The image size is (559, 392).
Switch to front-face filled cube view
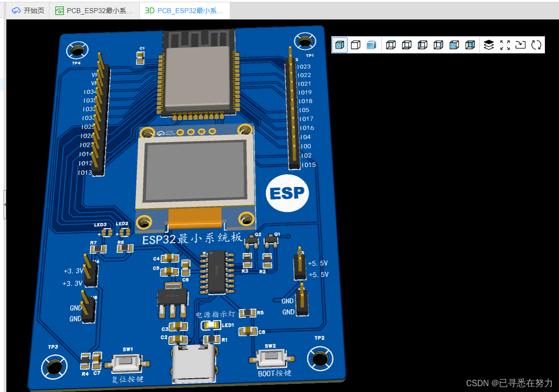tap(454, 45)
